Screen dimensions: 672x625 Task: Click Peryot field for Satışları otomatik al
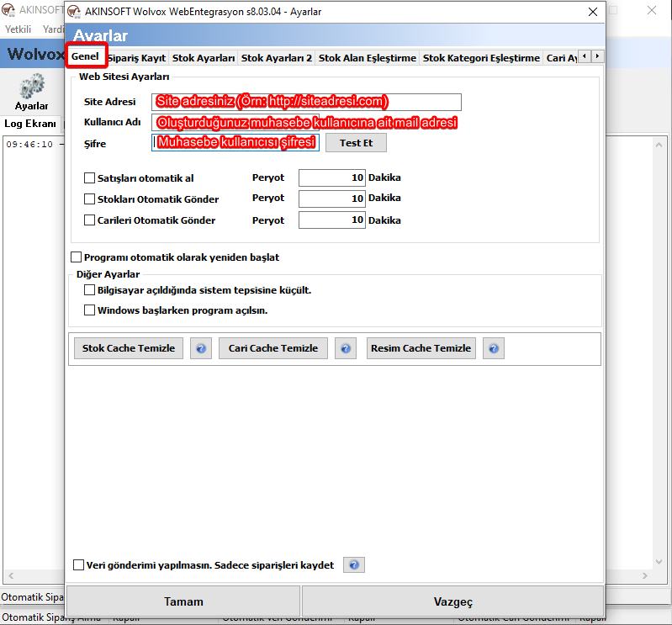[331, 177]
